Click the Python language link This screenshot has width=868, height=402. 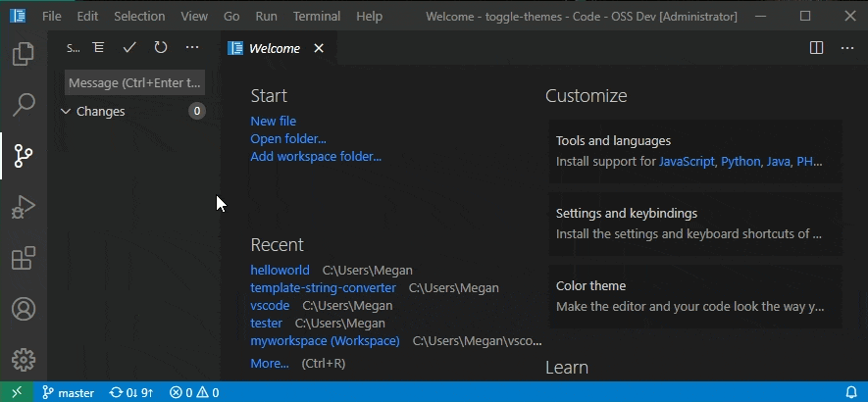tap(740, 162)
